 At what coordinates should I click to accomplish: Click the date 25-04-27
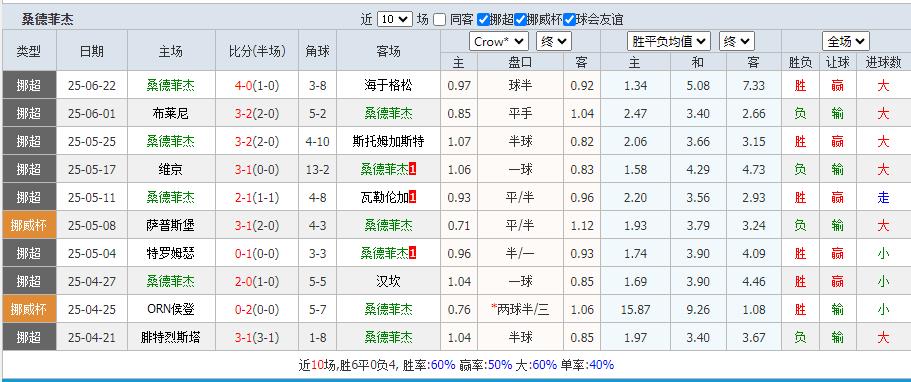click(x=92, y=281)
